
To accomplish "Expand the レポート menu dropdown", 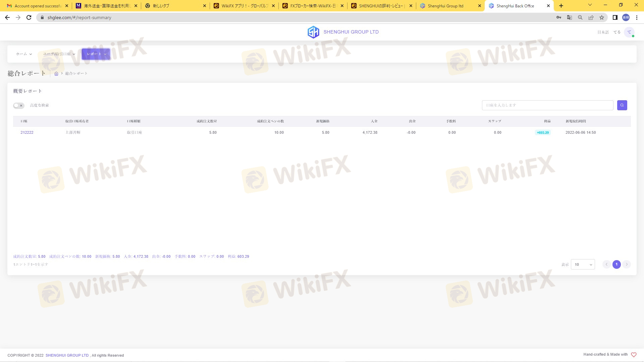I will (96, 54).
